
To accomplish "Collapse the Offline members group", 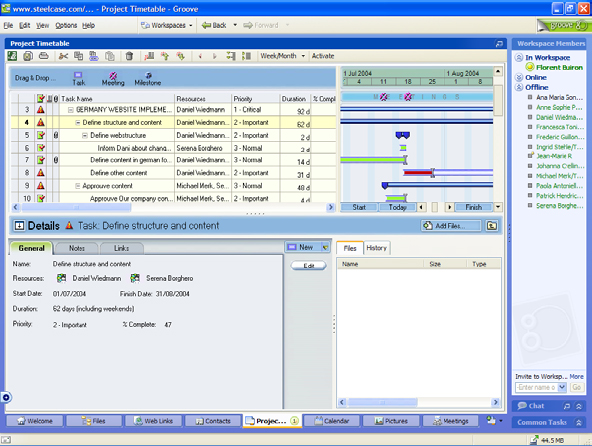I will tap(519, 87).
